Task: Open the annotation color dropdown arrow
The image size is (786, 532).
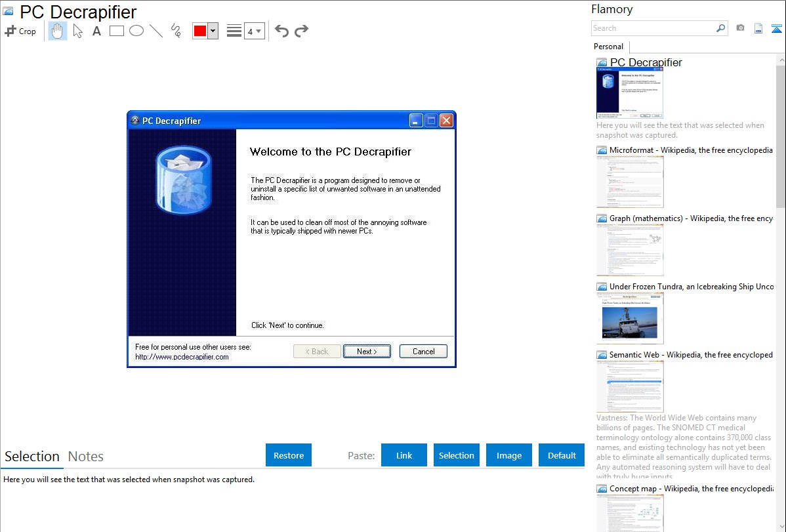Action: pyautogui.click(x=213, y=31)
